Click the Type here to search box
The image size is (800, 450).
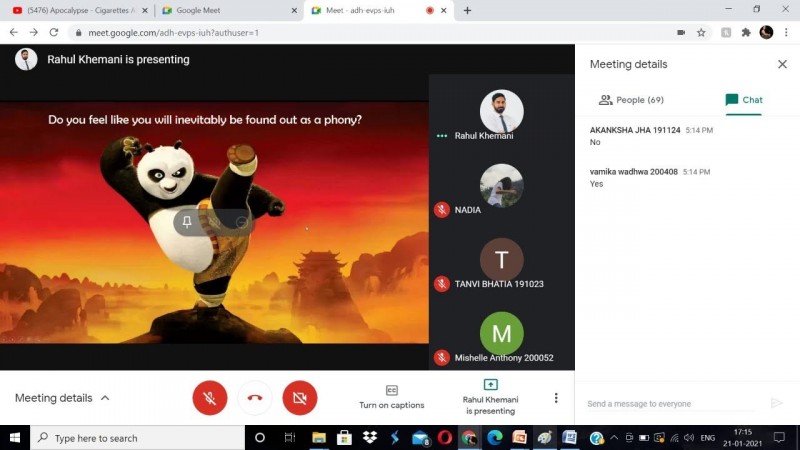tap(138, 438)
